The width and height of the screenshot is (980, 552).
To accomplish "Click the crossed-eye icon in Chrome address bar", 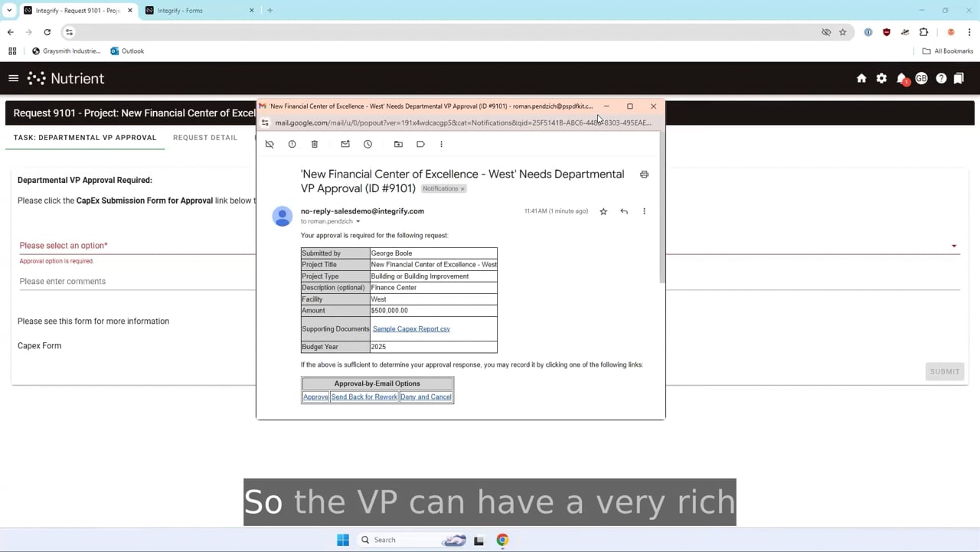I will 826,32.
